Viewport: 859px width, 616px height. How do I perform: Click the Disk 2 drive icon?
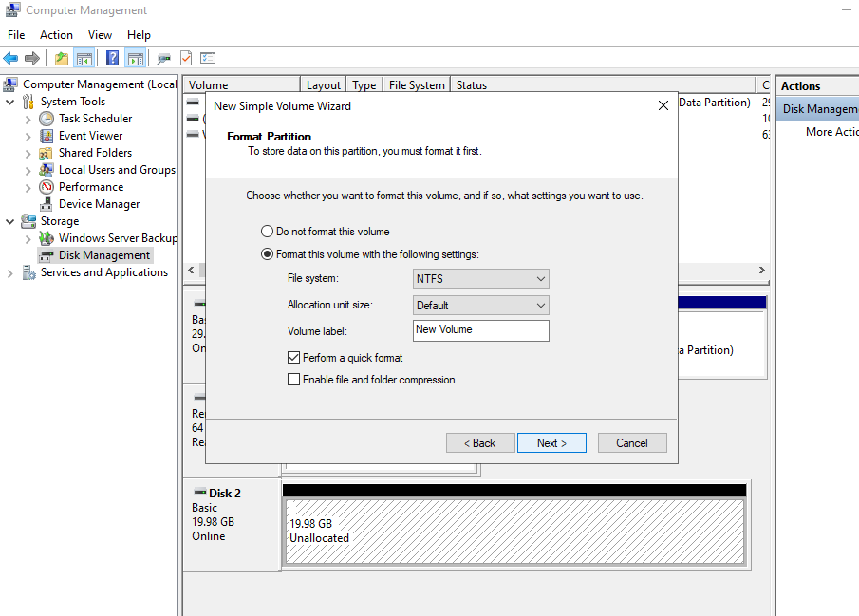point(200,493)
